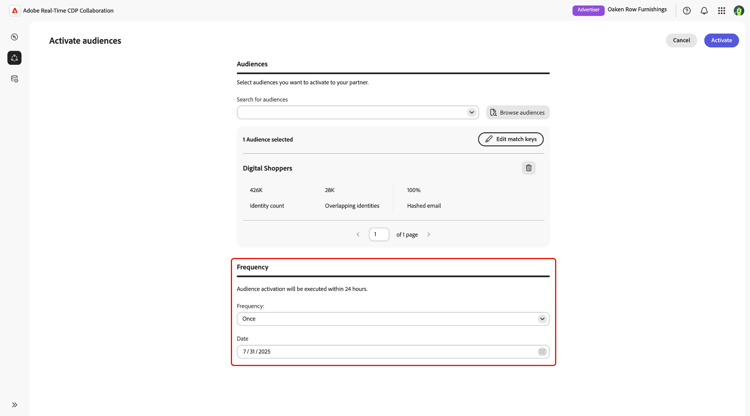Click the Adobe logo icon
The height and width of the screenshot is (416, 750).
15,11
